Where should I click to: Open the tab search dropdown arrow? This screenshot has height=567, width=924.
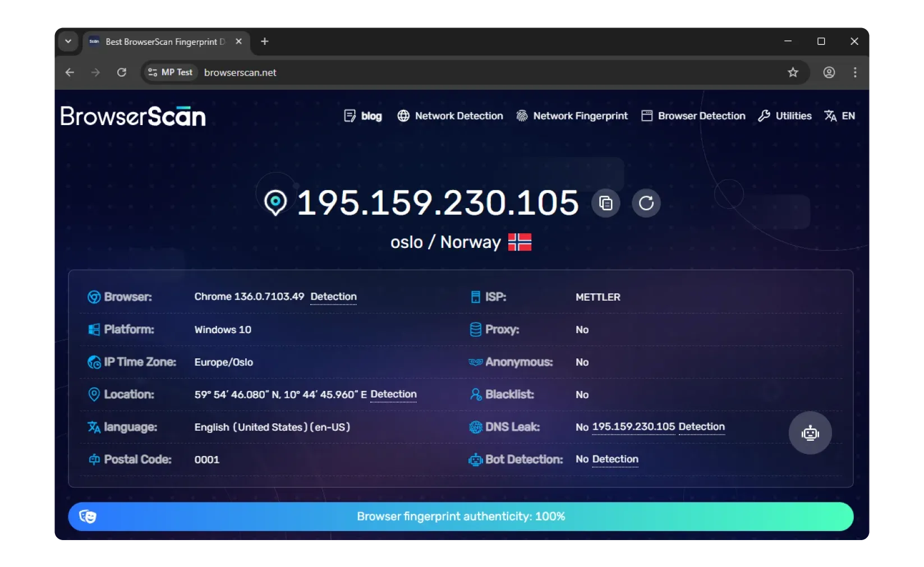[68, 42]
